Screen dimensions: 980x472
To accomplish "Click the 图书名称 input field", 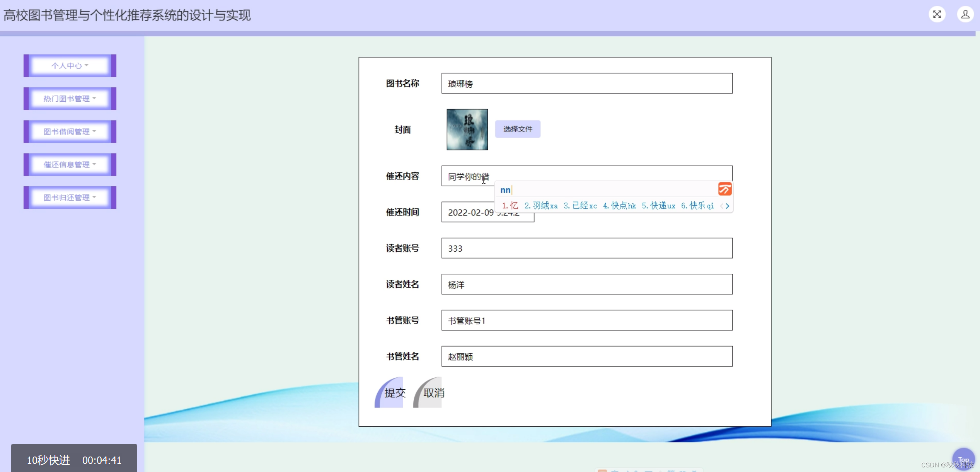I will 586,83.
